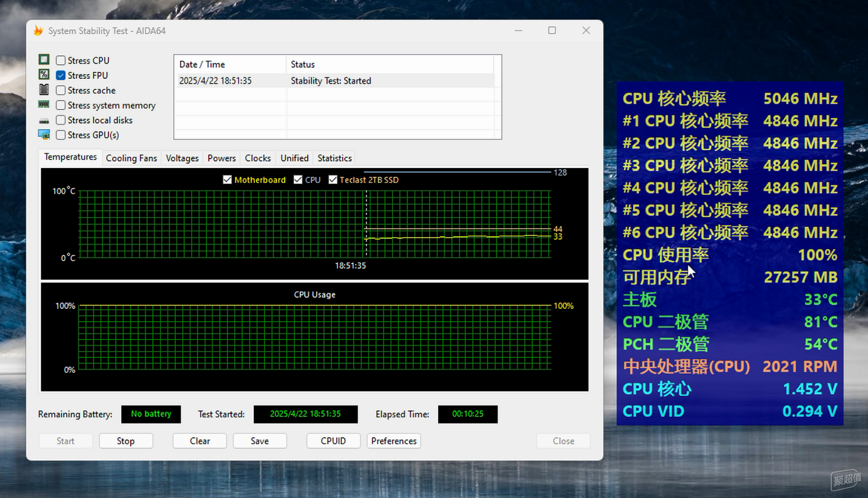This screenshot has height=498, width=868.
Task: Open Preferences dialog
Action: point(393,441)
